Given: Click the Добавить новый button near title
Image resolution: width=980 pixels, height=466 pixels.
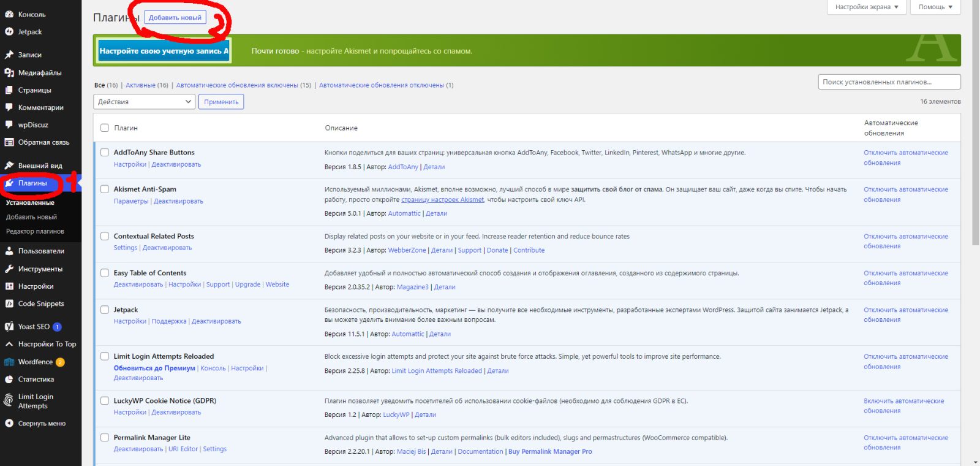Looking at the screenshot, I should (175, 17).
